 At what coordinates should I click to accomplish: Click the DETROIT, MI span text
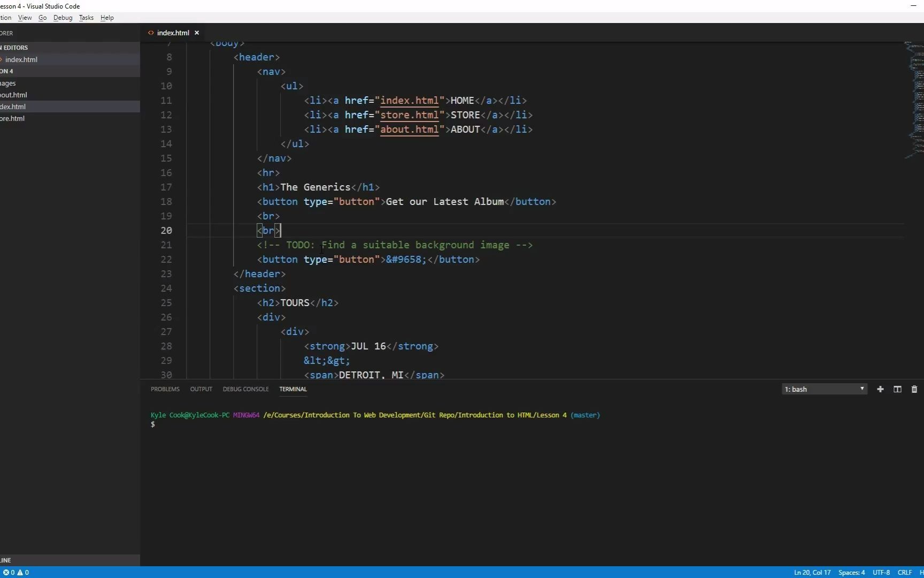(x=371, y=375)
